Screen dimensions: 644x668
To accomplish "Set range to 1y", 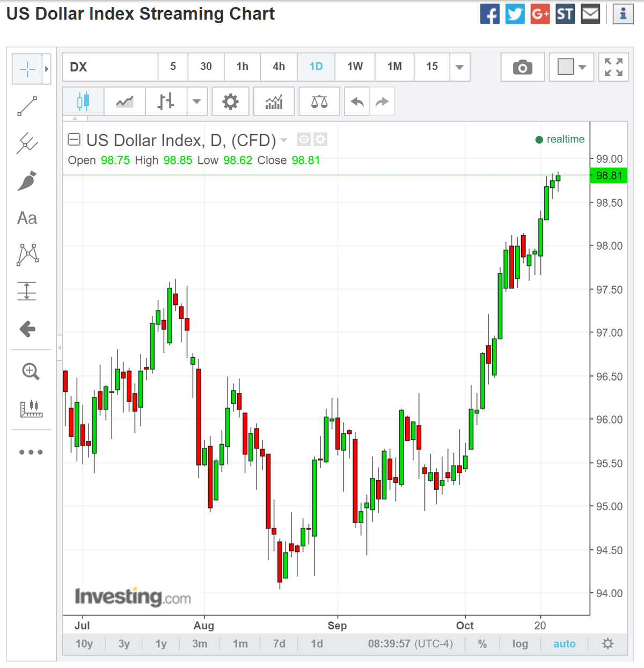I will click(161, 643).
